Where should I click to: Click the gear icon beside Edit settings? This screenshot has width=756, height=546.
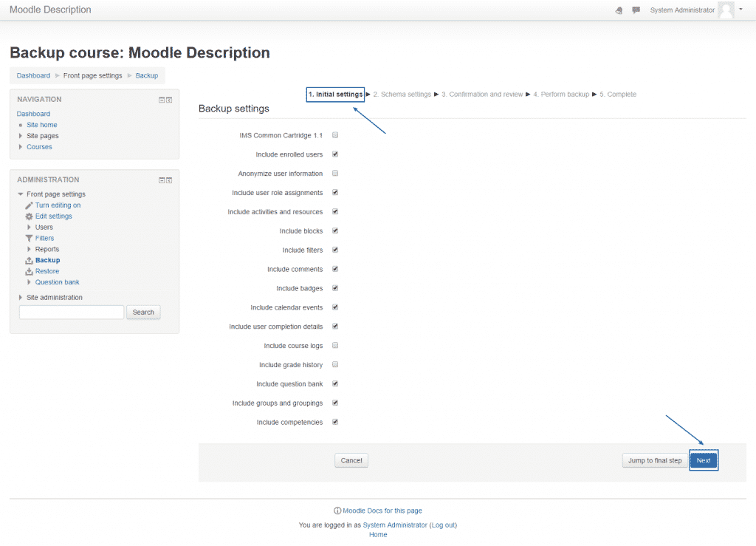click(x=29, y=216)
